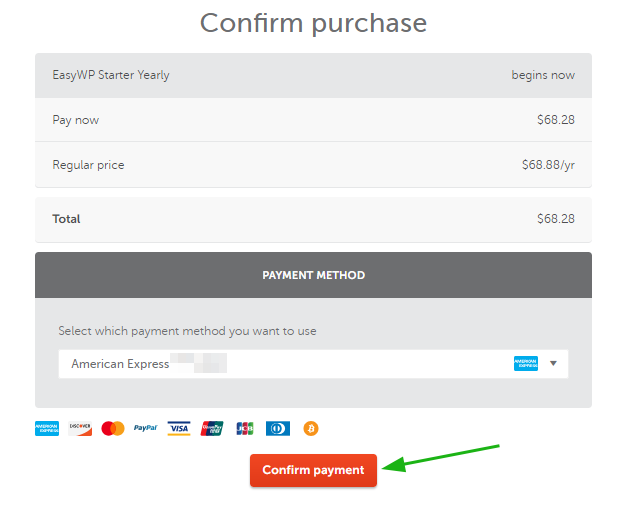622x506 pixels.
Task: Click the 'begins now' text
Action: 543,75
